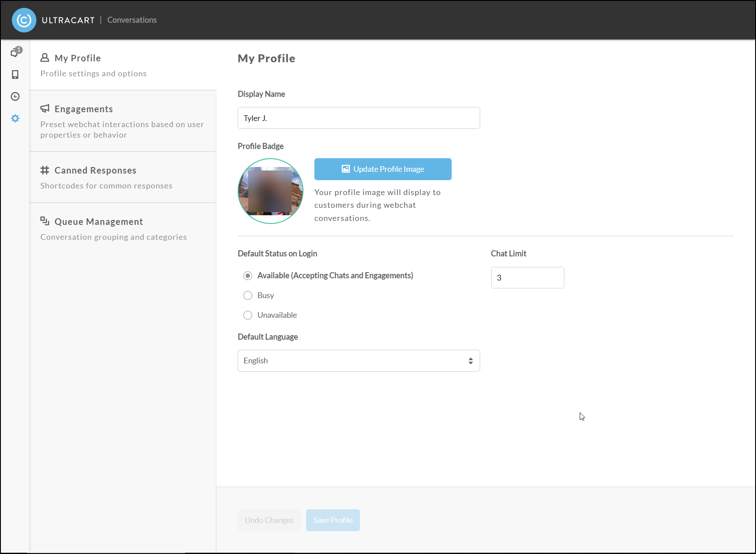
Task: Select the Unavailable status radio button
Action: 248,315
